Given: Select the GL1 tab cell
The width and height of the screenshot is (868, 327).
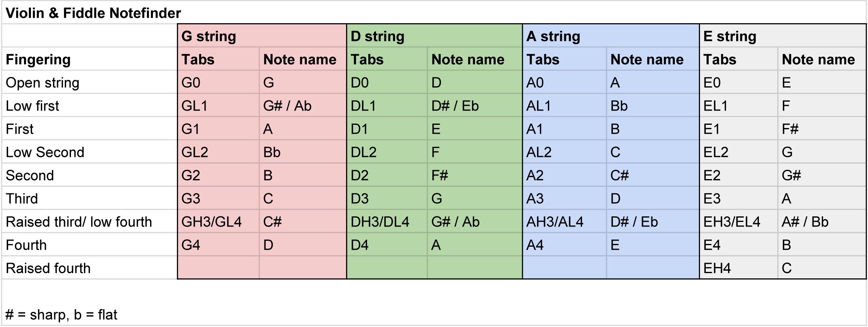Looking at the screenshot, I should pos(219,106).
